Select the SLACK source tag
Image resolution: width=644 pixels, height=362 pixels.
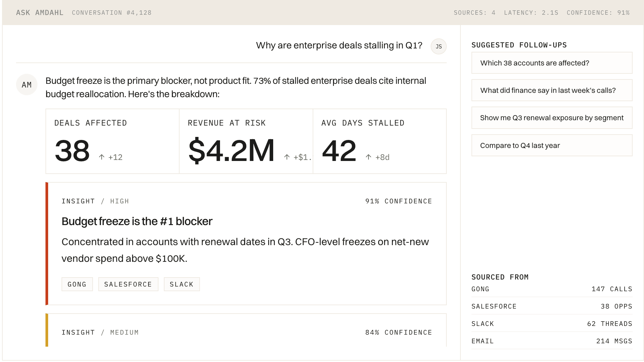click(x=182, y=284)
